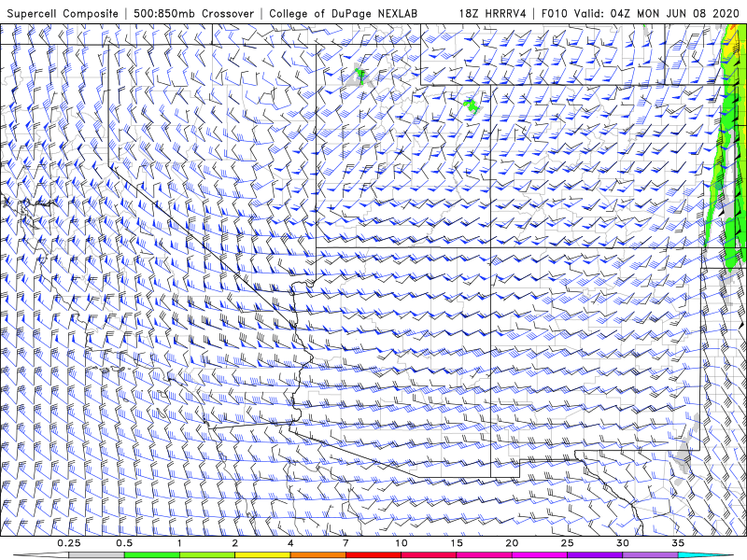The width and height of the screenshot is (747, 560).
Task: Click the 'Supercell Composite' title text
Action: click(x=63, y=14)
